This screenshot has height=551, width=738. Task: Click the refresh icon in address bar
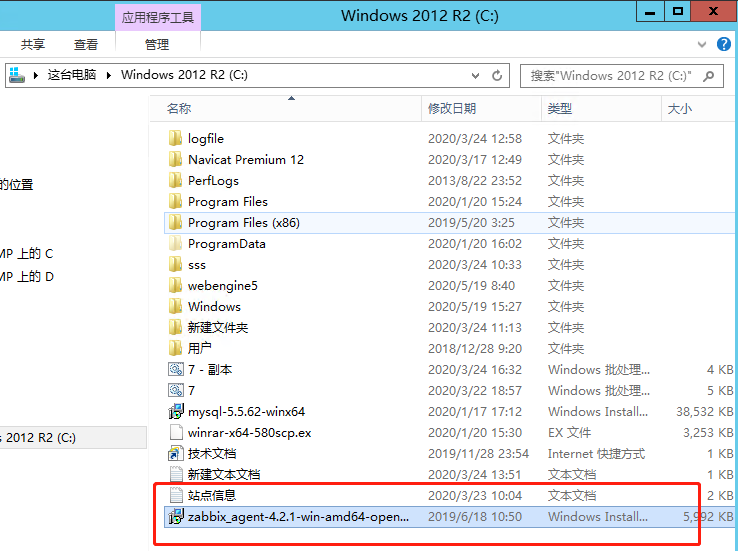click(x=497, y=75)
